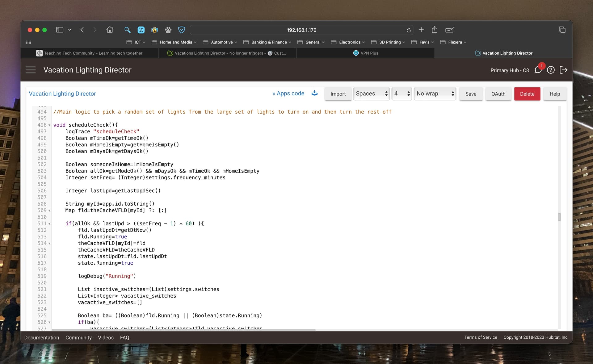Select the Vacation Lighting Director browser tab
Image resolution: width=593 pixels, height=364 pixels.
tap(503, 53)
